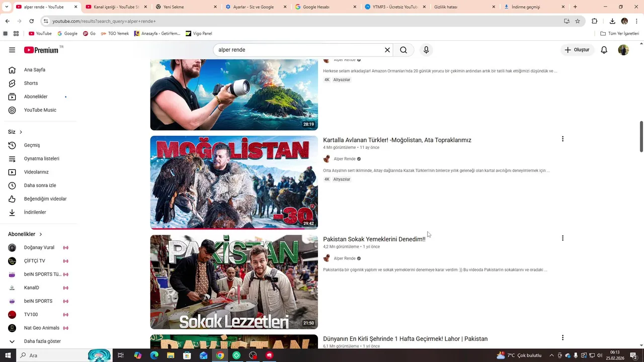
Task: Open Doğanay Vural channel
Action: pyautogui.click(x=38, y=247)
